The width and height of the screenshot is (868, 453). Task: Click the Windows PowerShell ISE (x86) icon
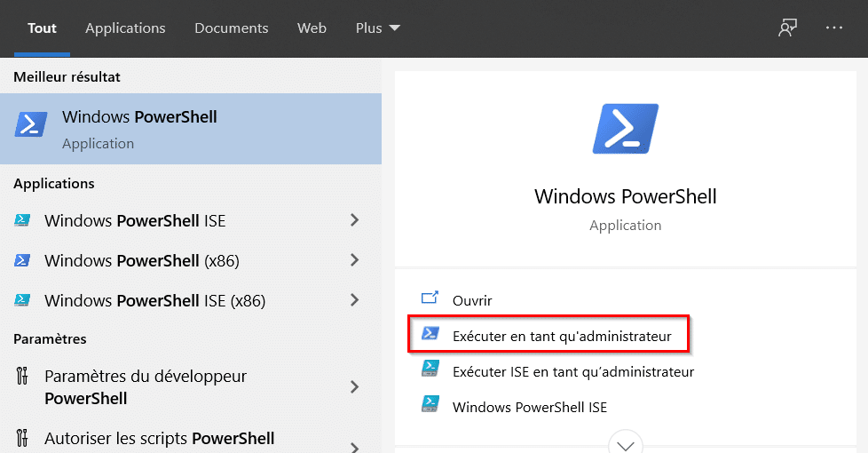[22, 300]
